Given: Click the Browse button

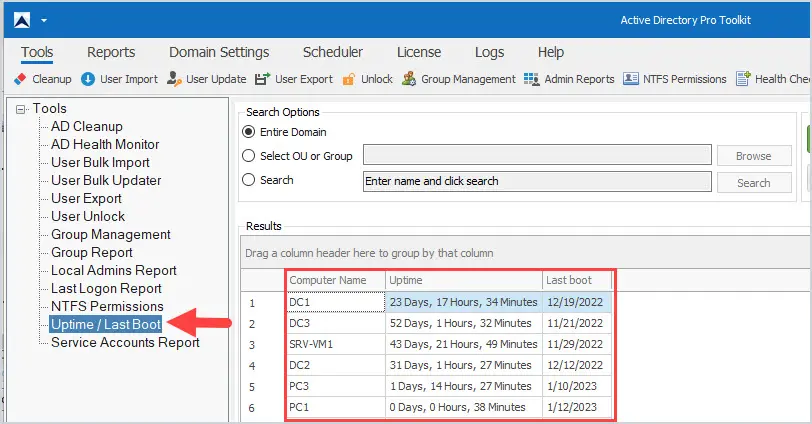Looking at the screenshot, I should [754, 156].
